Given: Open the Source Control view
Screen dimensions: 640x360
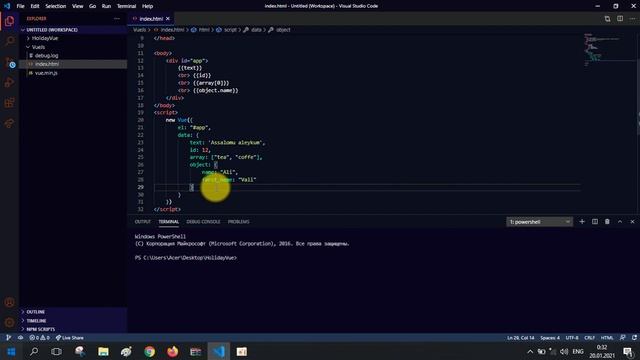Looking at the screenshot, I should coord(9,62).
